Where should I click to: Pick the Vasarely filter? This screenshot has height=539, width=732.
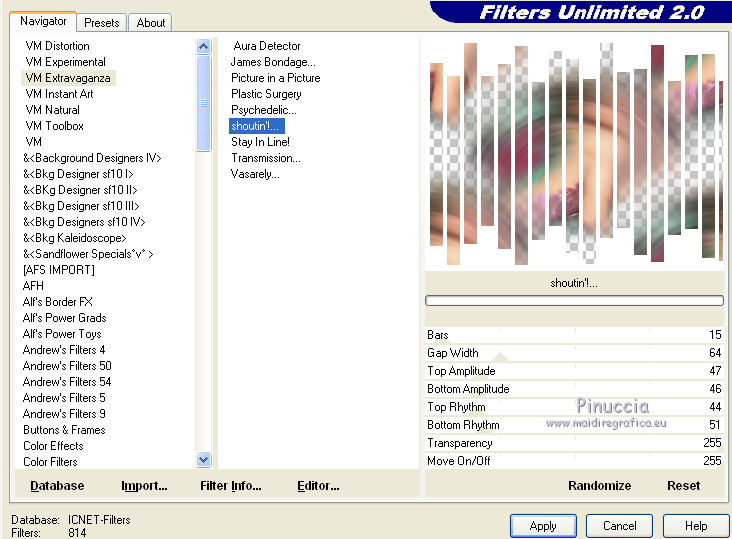coord(255,174)
